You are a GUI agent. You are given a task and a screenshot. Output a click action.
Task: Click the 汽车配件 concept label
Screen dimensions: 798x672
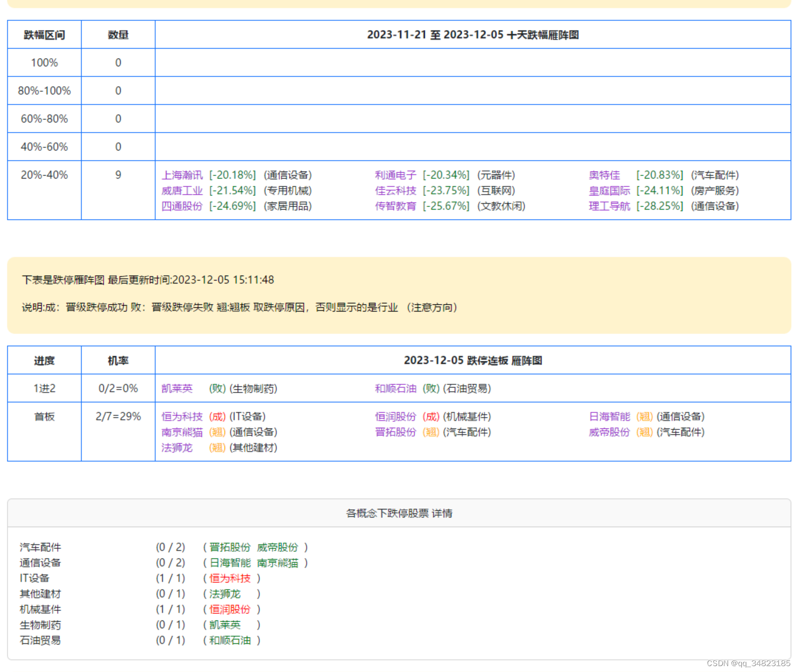tap(40, 547)
